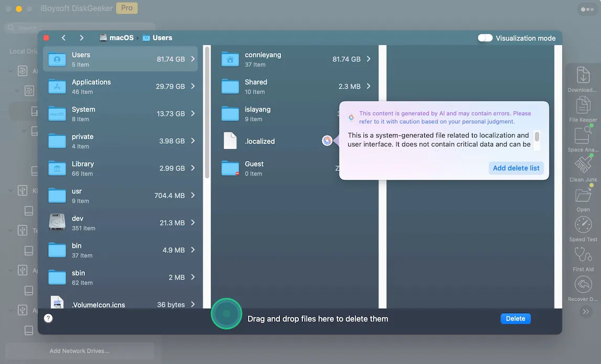The image size is (601, 364).
Task: Open the Clean Junk tool
Action: (583, 165)
